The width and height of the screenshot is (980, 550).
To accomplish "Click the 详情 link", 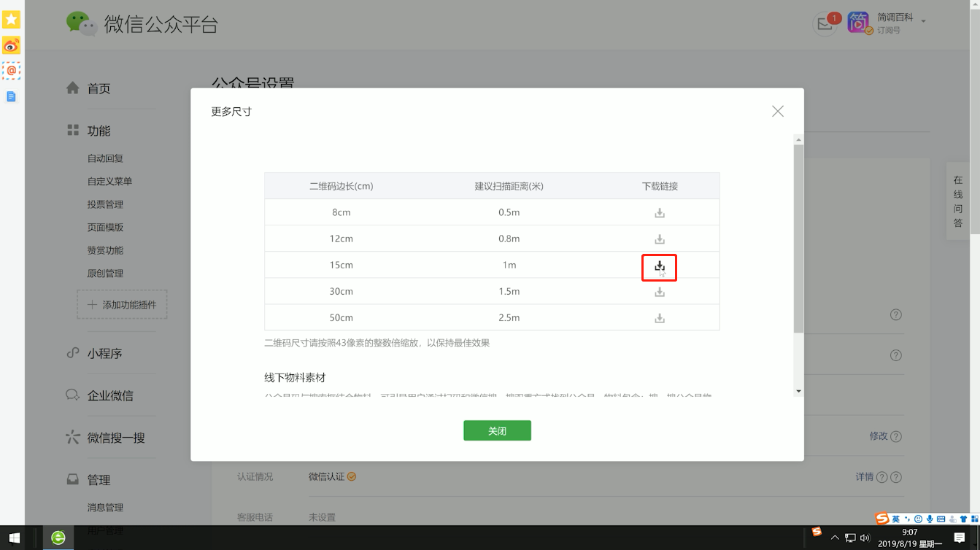I will (x=865, y=477).
